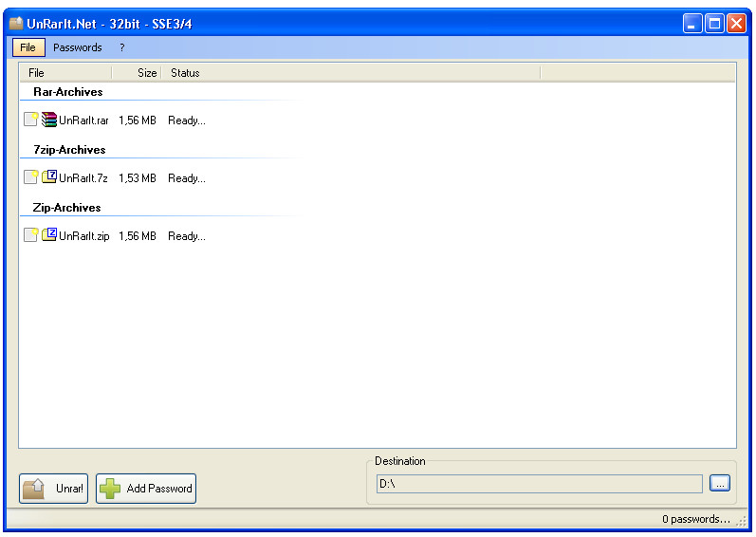Click the WinRAR books icon beside UnRarIt.rar
The width and height of the screenshot is (756, 537).
coord(49,120)
